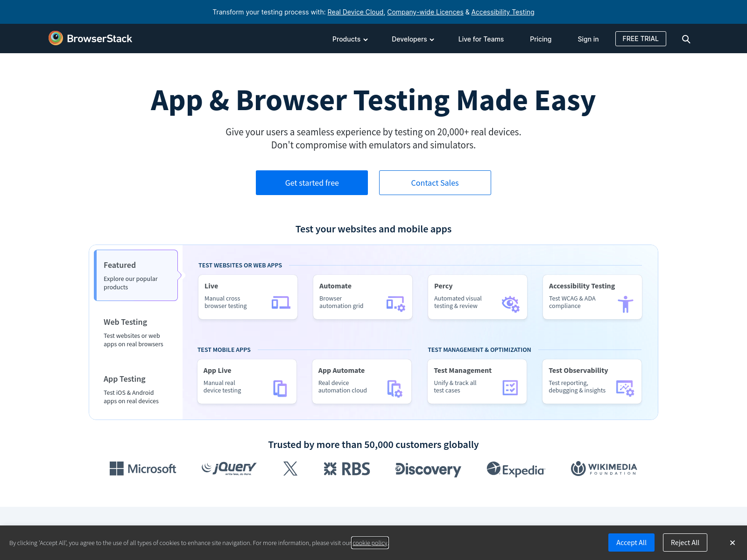Click the FREE TRIAL button
Screen dimensions: 747x560
[x=641, y=39]
